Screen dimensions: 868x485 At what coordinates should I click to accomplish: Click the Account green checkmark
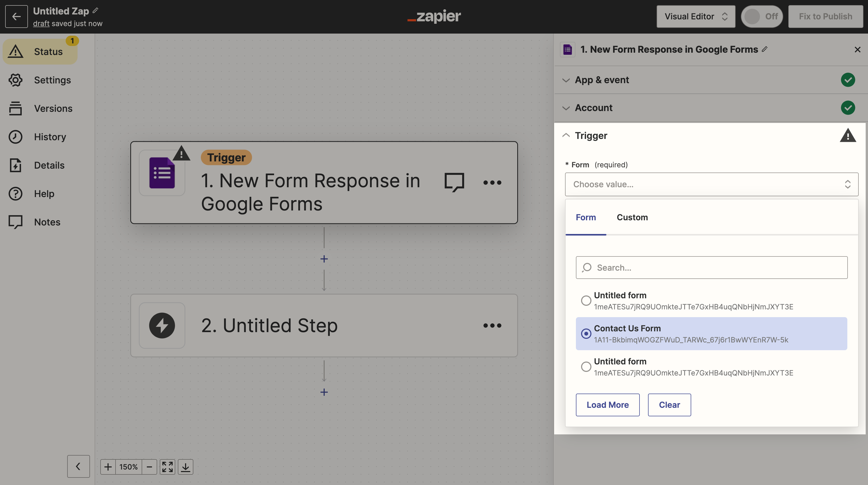point(848,108)
